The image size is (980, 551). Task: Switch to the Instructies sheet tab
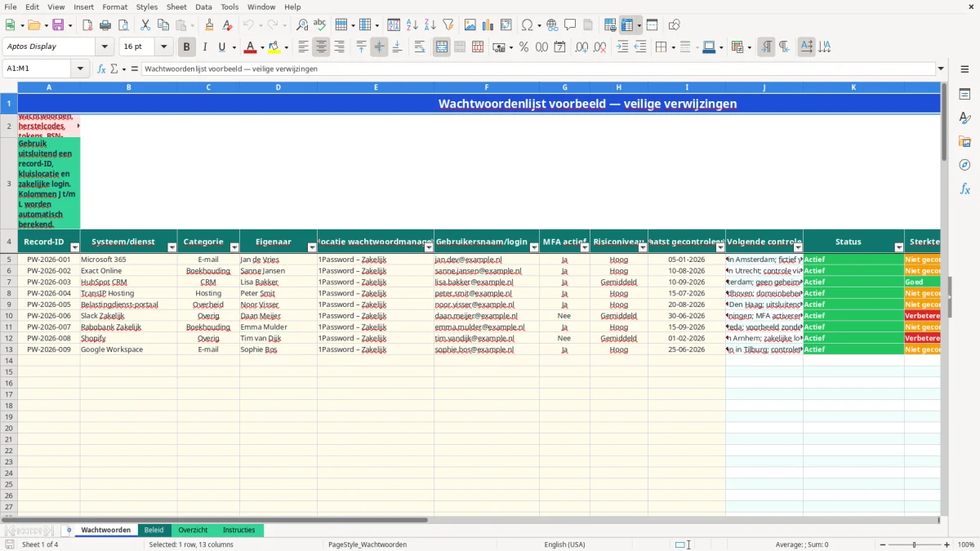239,530
